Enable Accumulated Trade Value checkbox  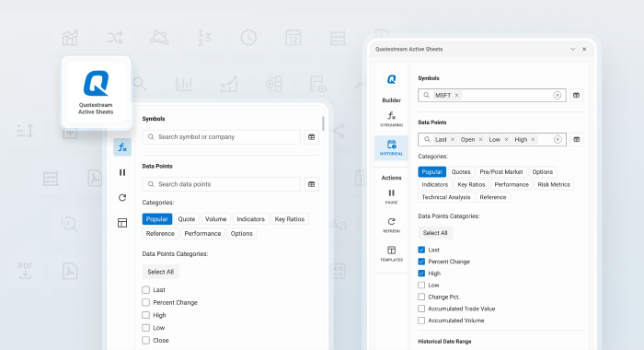pos(421,309)
